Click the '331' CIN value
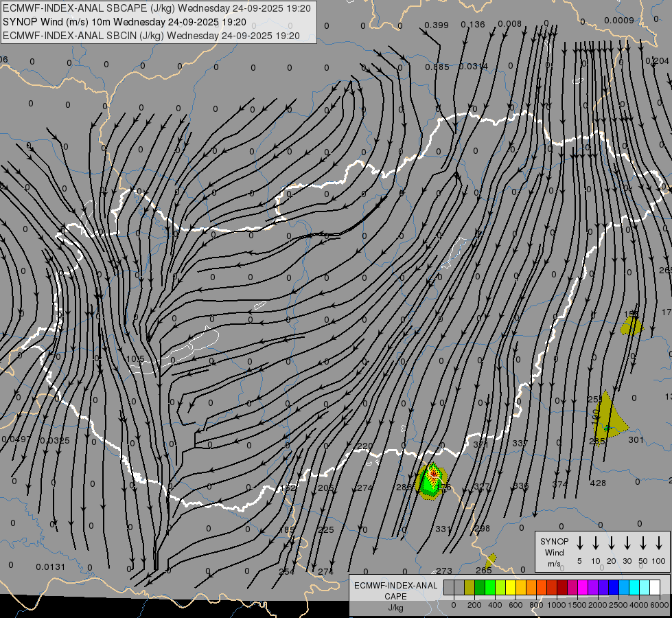 pos(443,529)
